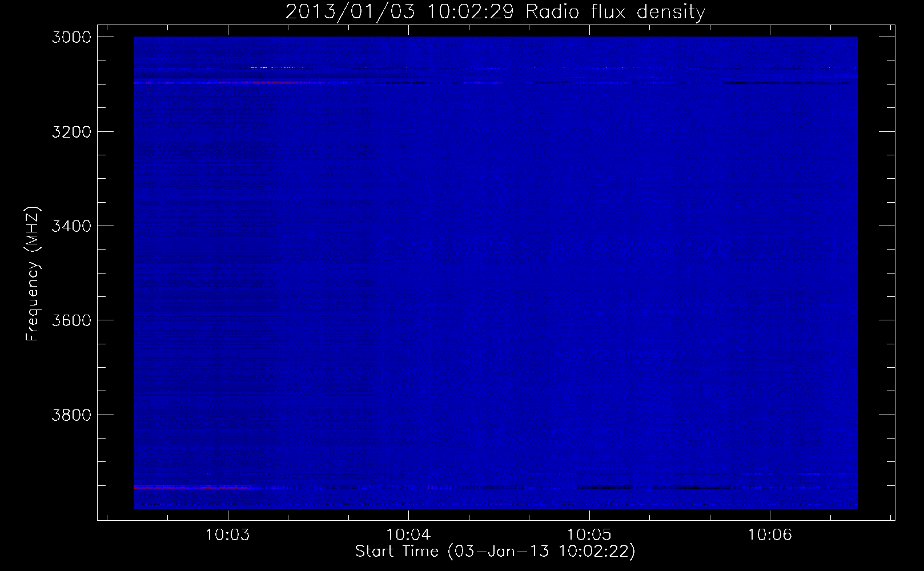Click the plot title '2013/01/03 10:02:29 Radio flux density'
This screenshot has height=571, width=924.
coord(495,12)
